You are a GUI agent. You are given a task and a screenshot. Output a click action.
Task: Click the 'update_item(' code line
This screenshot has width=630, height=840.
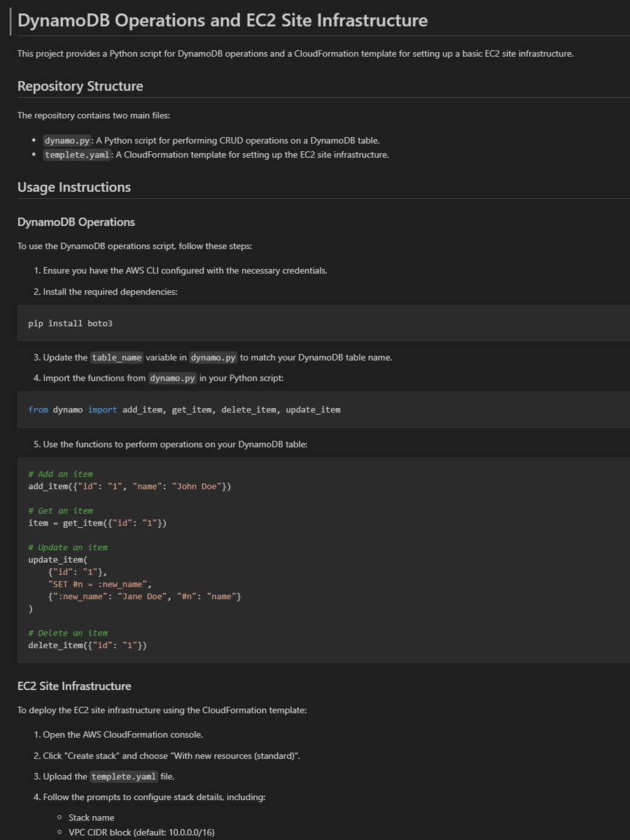point(57,560)
